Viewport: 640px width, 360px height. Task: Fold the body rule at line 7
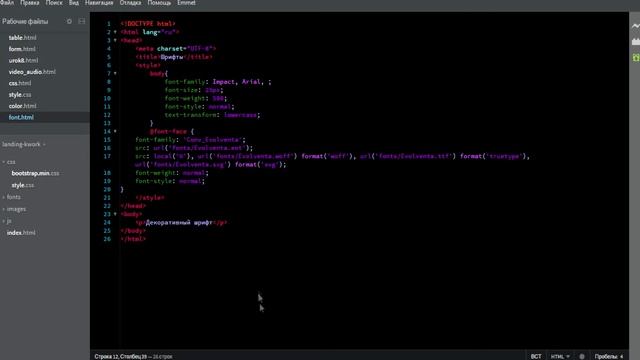coord(115,73)
